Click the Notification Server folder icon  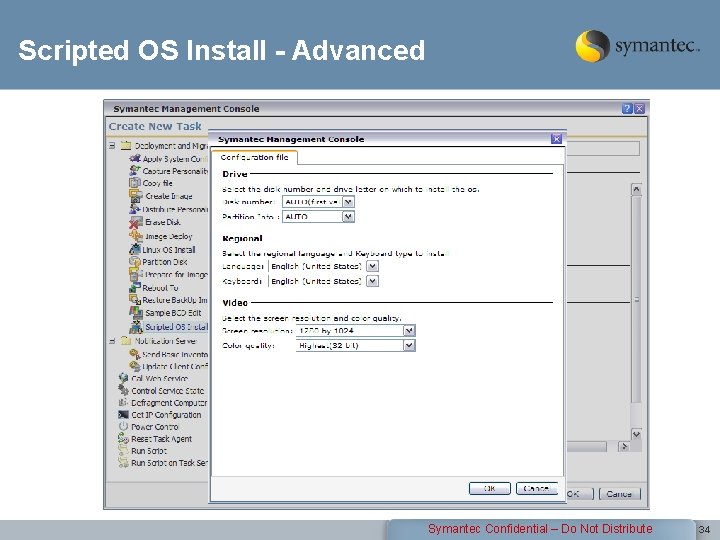pos(126,341)
